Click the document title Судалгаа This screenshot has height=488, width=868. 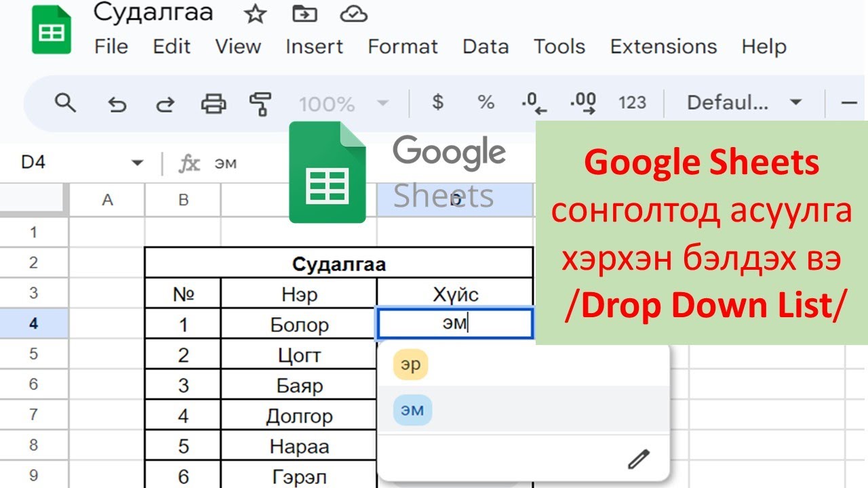153,12
